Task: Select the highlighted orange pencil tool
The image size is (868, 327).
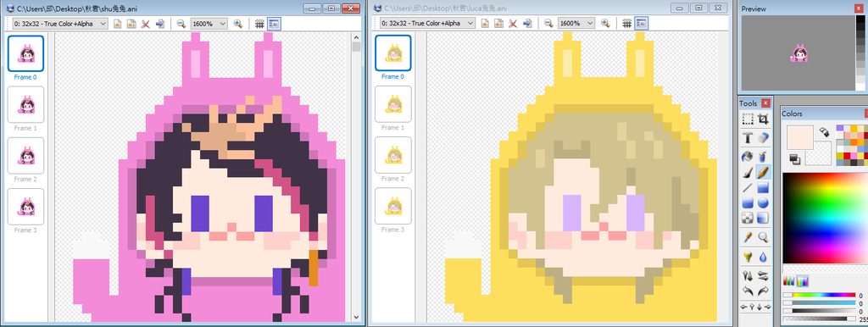Action: [x=763, y=172]
